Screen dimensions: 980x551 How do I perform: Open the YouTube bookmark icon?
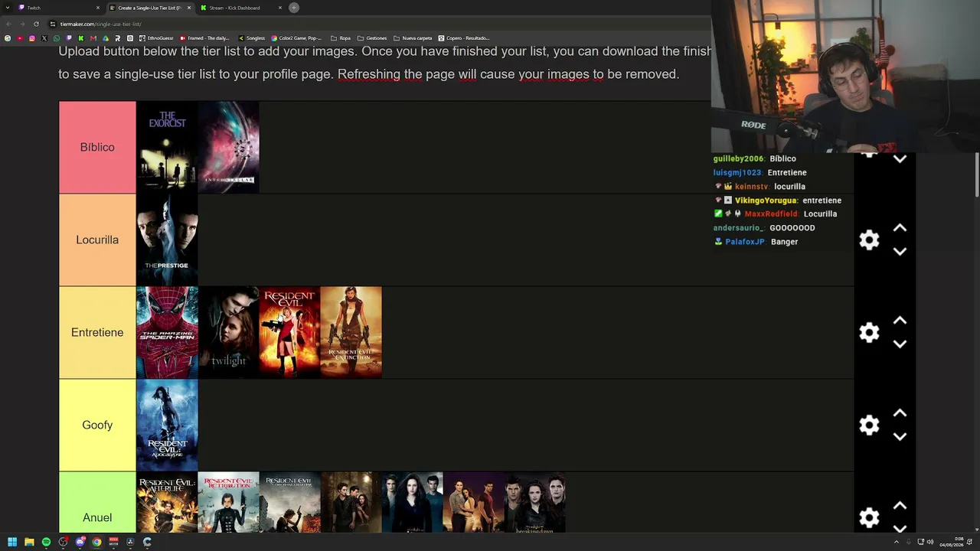coord(20,38)
